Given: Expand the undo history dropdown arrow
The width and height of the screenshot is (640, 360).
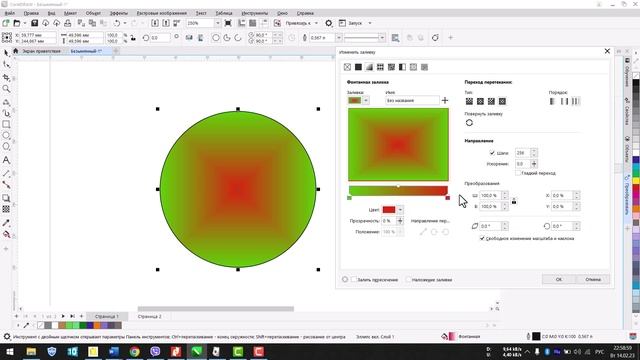Looking at the screenshot, I should [x=124, y=23].
